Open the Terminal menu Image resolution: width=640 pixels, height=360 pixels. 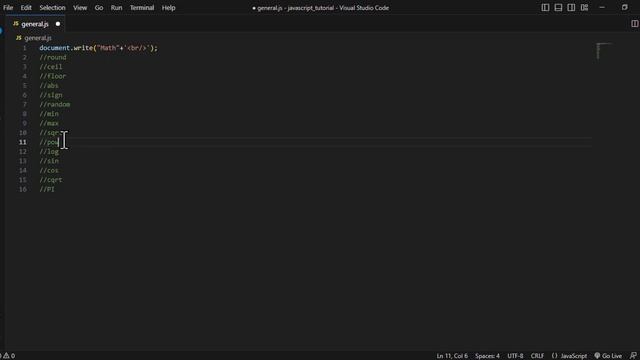coord(142,8)
